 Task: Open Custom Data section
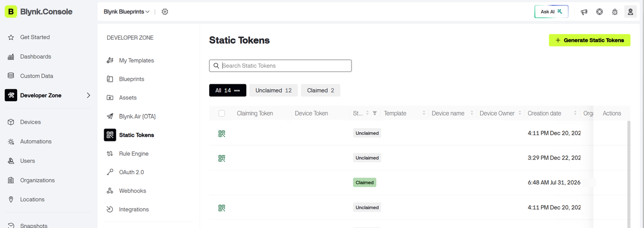tap(36, 76)
